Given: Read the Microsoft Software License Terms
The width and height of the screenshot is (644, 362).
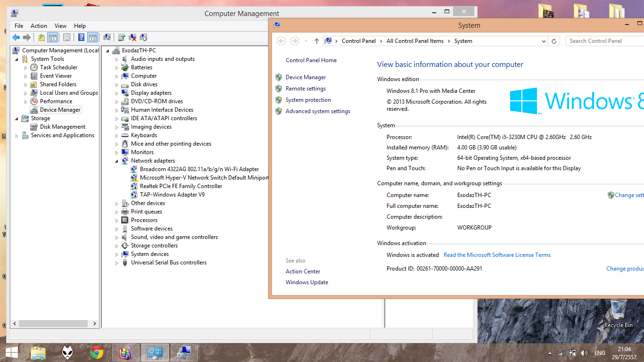Looking at the screenshot, I should point(497,255).
